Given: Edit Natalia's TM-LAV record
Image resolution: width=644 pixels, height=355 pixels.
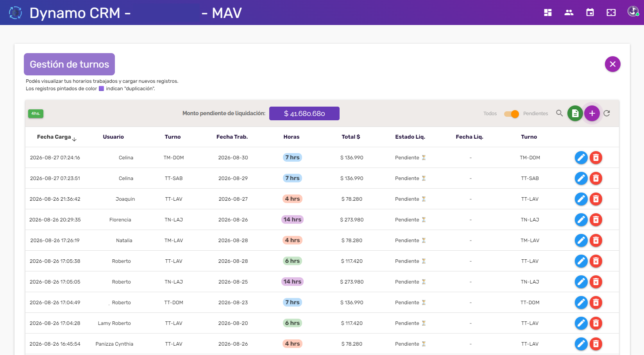Looking at the screenshot, I should coord(581,241).
